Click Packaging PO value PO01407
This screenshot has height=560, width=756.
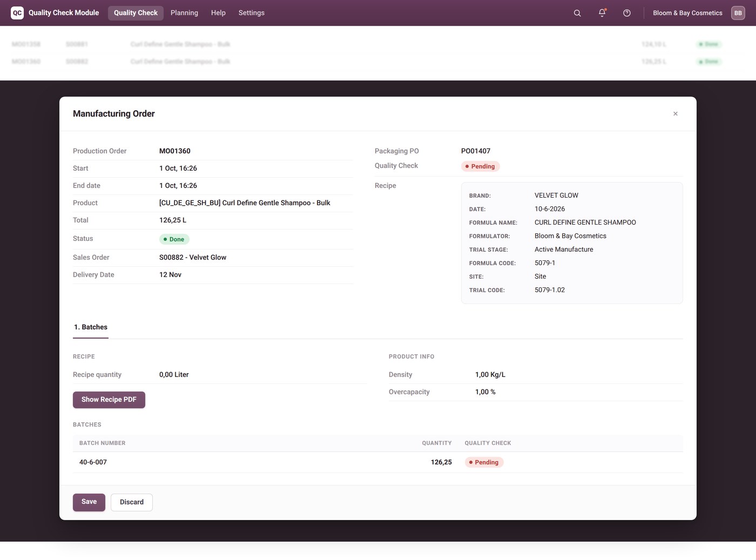click(x=476, y=151)
